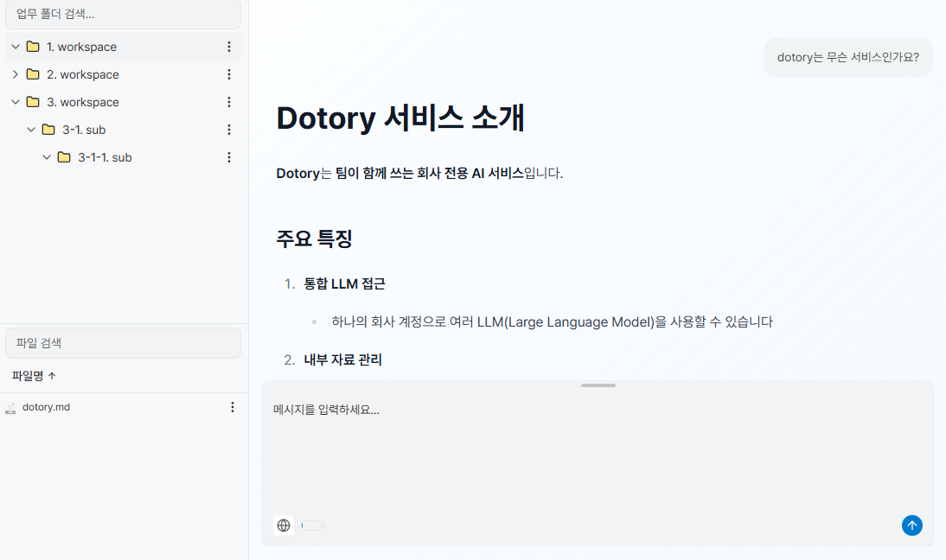
Task: Collapse the 3. workspace folder
Action: click(16, 102)
